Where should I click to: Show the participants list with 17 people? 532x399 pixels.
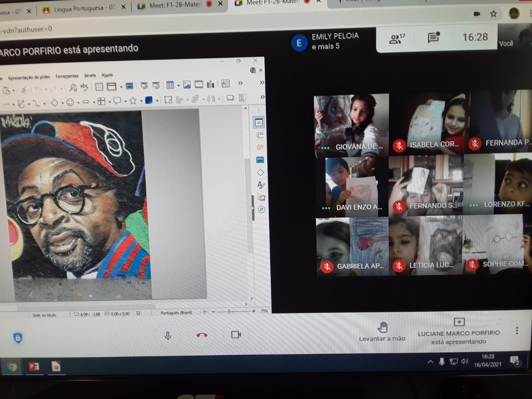click(397, 39)
